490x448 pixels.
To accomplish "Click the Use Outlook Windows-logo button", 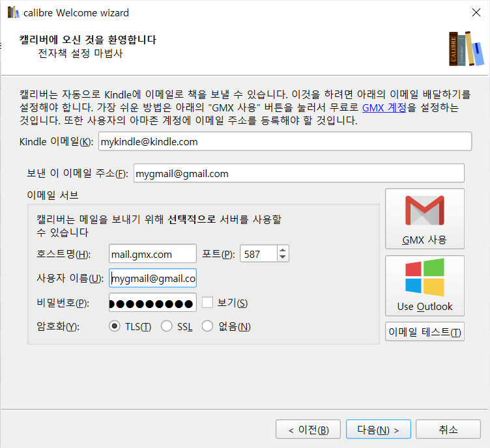I will (425, 286).
